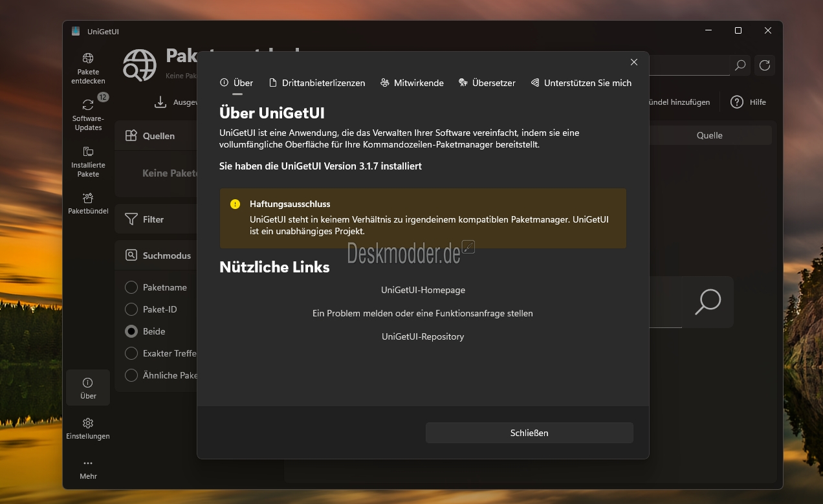The width and height of the screenshot is (823, 504).
Task: Open the Mehr menu
Action: pos(88,469)
